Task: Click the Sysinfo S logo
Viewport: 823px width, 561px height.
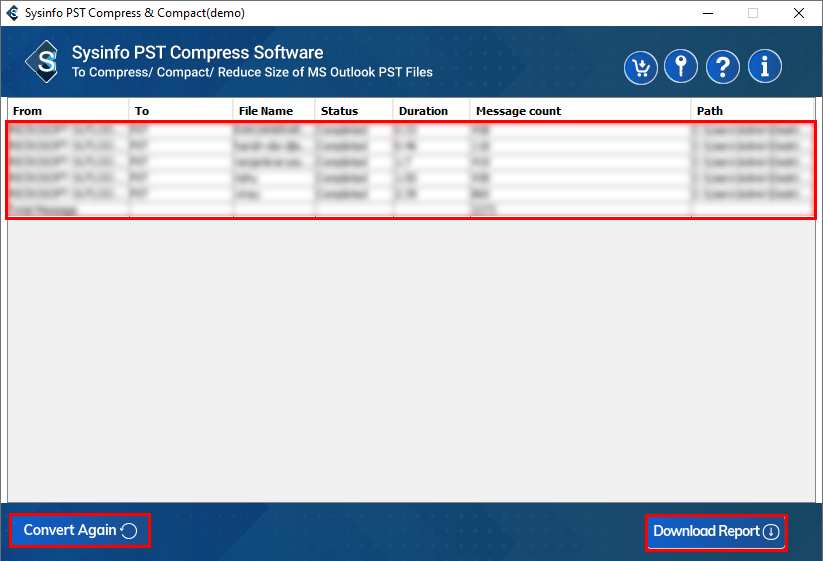Action: pos(43,61)
